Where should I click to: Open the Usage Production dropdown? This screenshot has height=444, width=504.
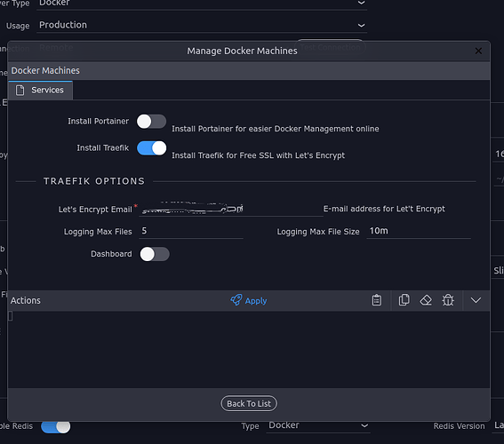(x=202, y=25)
